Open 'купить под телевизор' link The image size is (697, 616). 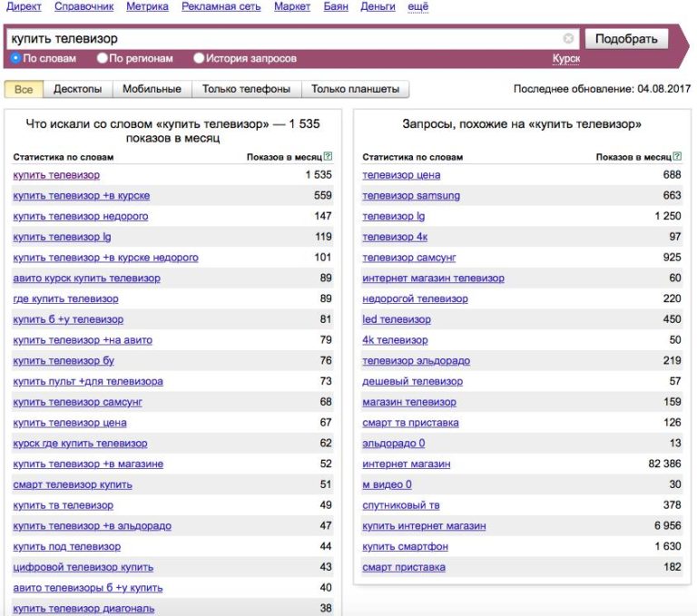(66, 547)
